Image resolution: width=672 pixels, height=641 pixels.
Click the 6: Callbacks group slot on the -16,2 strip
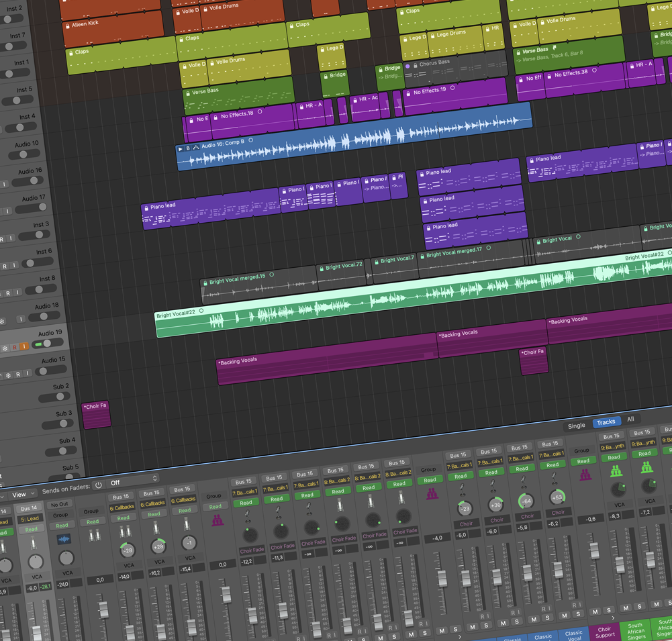click(152, 503)
